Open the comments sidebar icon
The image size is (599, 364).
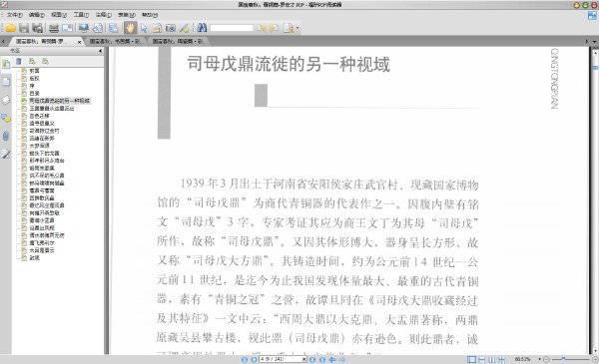[6, 119]
